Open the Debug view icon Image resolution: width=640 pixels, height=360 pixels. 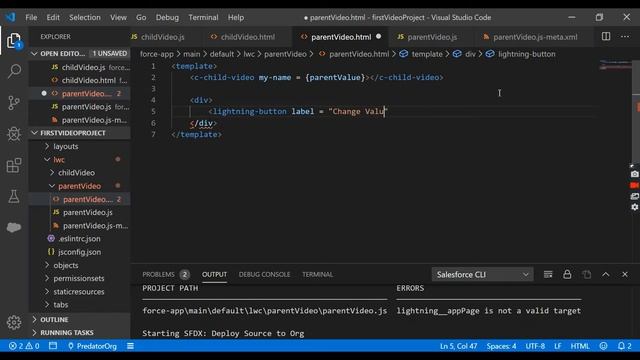pyautogui.click(x=14, y=134)
